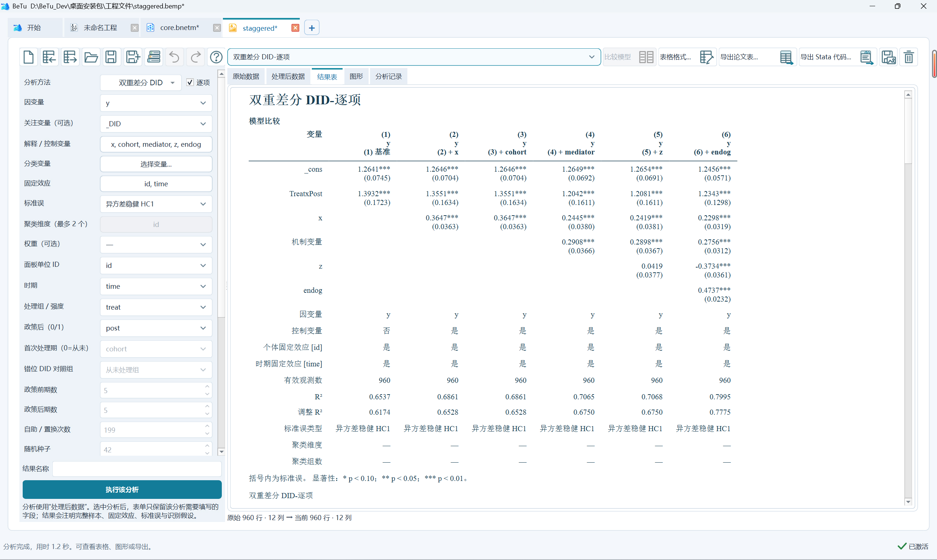The image size is (937, 560).
Task: Click the result table scroll down arrow
Action: [x=908, y=502]
